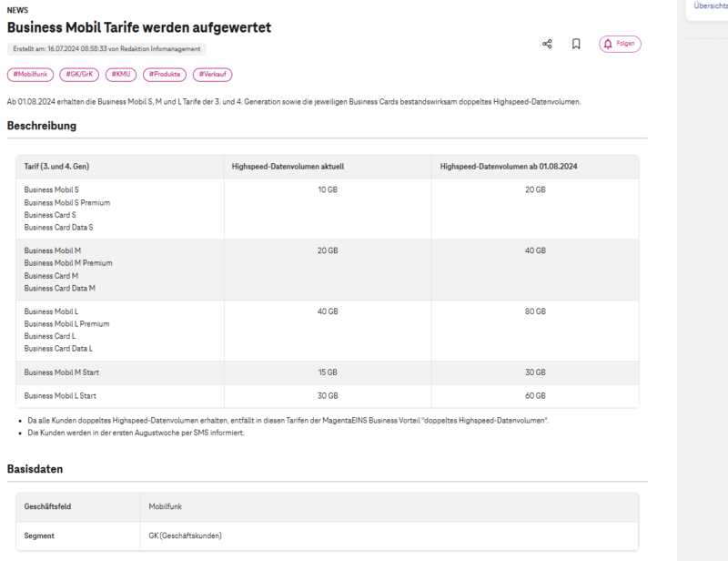
Task: Click the GK (Geschäftskunden) segment value
Action: click(x=185, y=535)
